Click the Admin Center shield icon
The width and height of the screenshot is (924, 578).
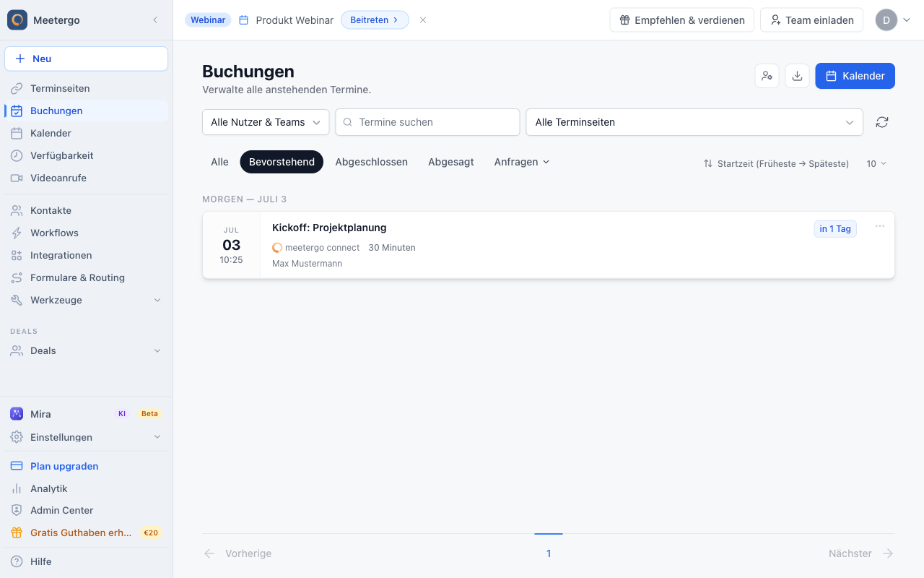17,510
